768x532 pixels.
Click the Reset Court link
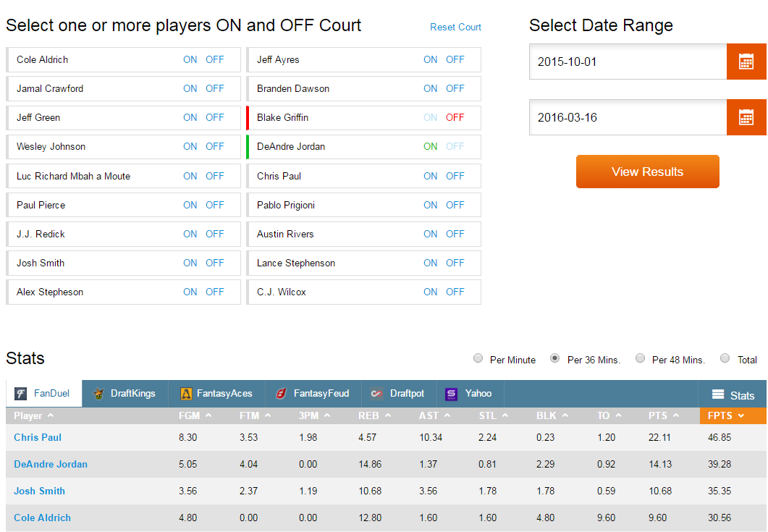(455, 28)
